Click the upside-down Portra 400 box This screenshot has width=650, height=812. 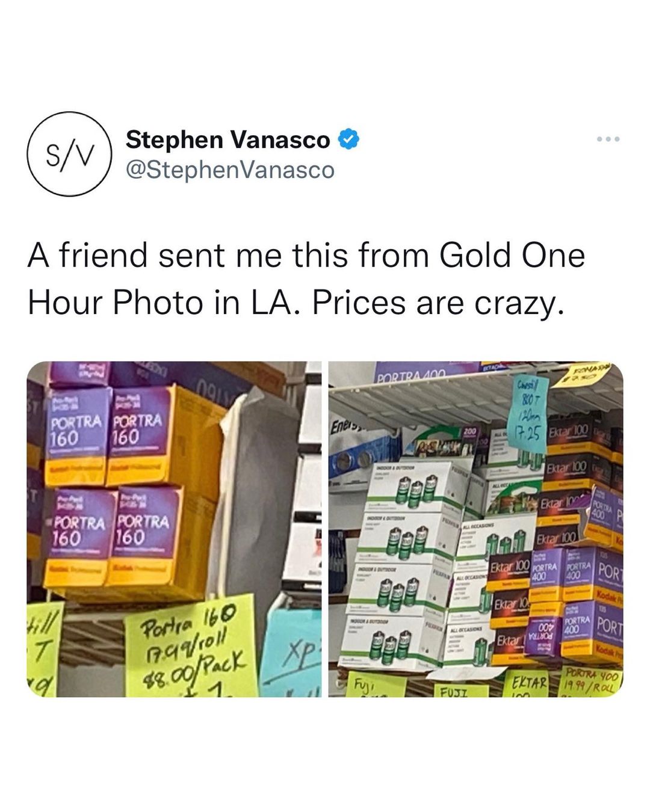pyautogui.click(x=542, y=636)
